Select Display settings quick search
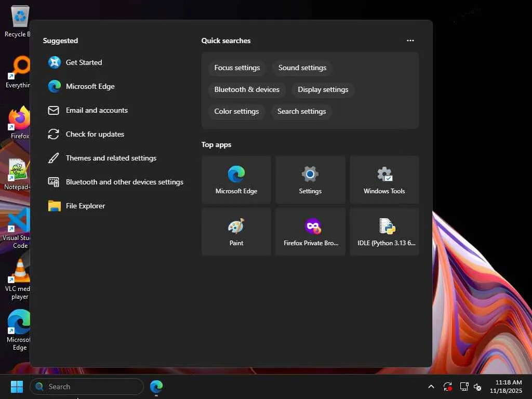This screenshot has height=399, width=532. (x=323, y=89)
